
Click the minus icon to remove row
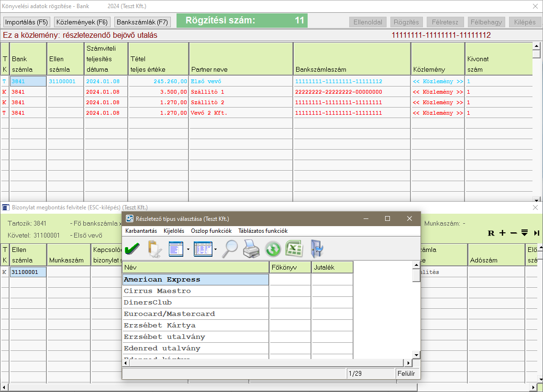[x=513, y=233]
